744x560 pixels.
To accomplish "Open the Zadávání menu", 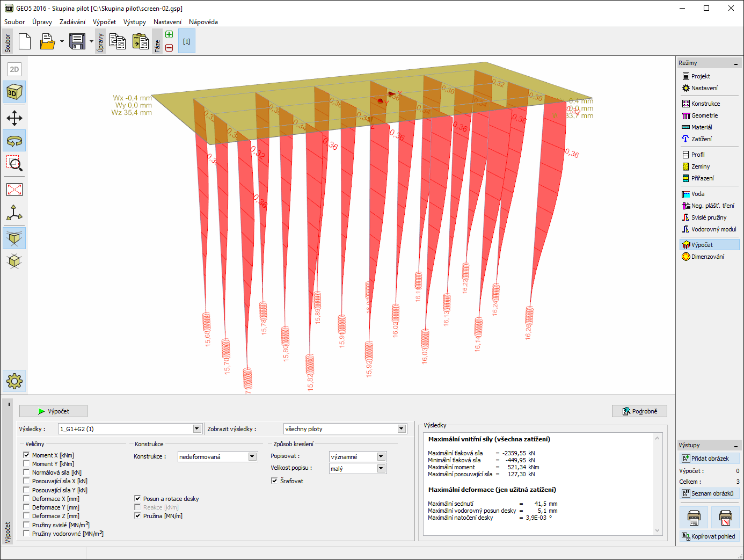I will click(72, 22).
